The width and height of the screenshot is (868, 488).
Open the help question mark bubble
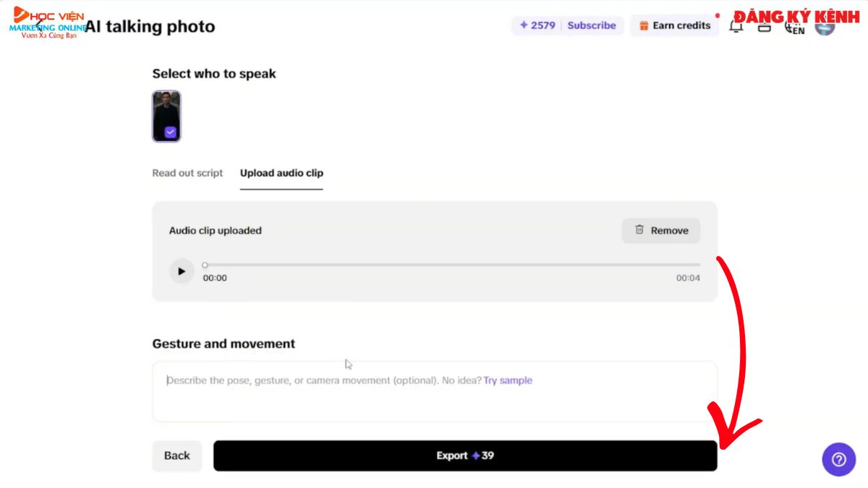point(838,460)
